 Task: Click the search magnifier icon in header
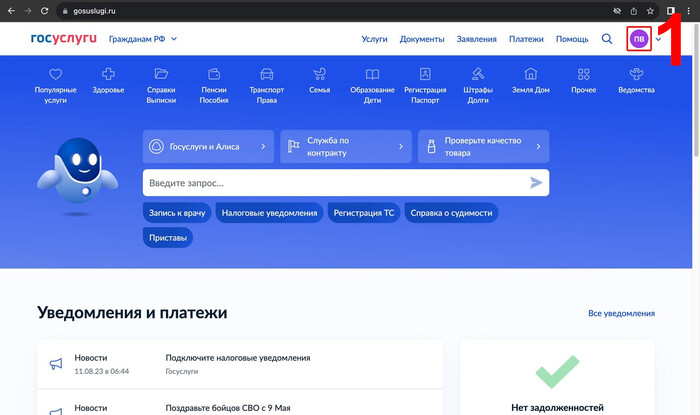607,39
